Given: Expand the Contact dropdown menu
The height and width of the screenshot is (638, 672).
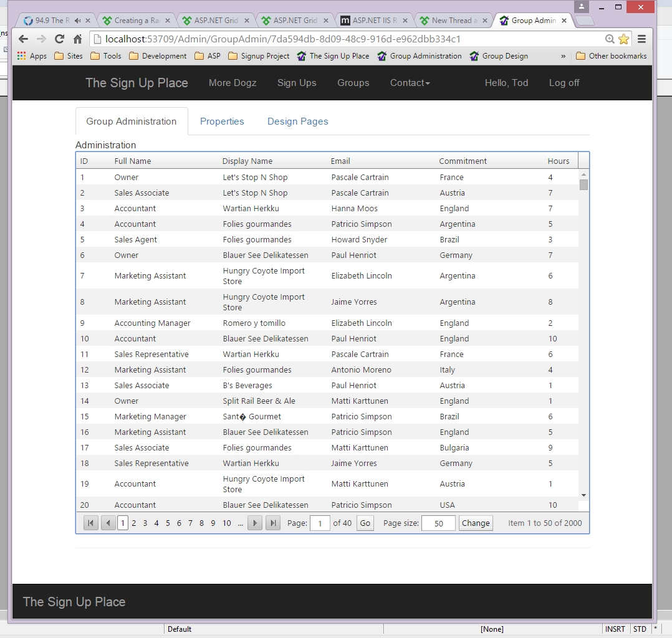Looking at the screenshot, I should 410,83.
